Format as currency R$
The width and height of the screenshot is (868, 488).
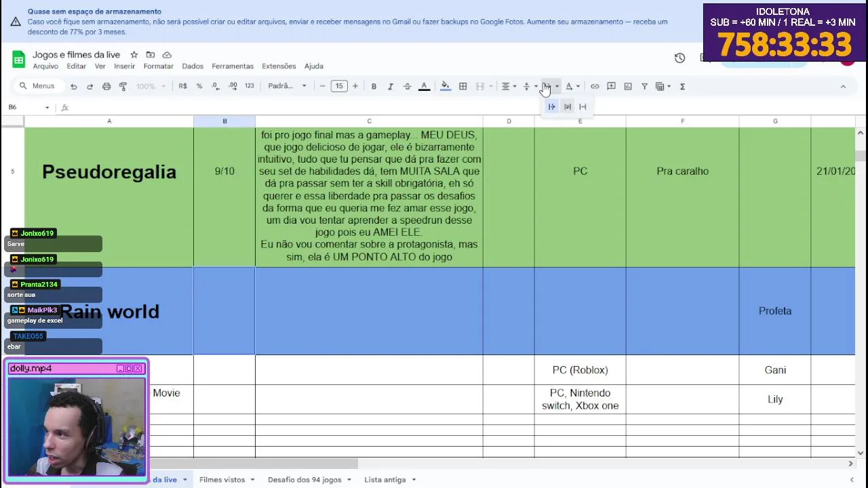click(182, 86)
